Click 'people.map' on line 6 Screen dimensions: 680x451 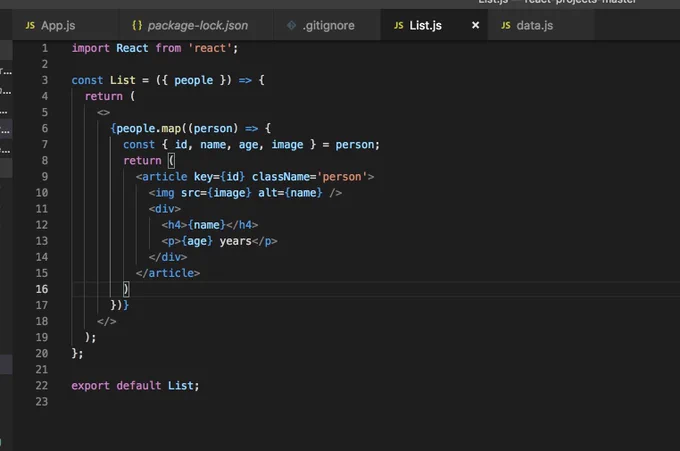[x=148, y=128]
